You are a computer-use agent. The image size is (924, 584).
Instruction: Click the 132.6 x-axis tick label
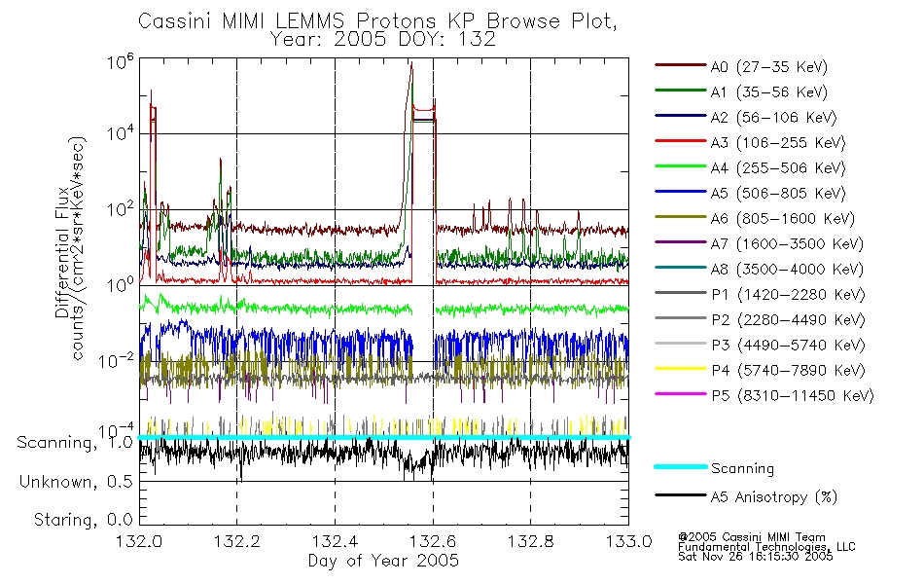(x=433, y=541)
